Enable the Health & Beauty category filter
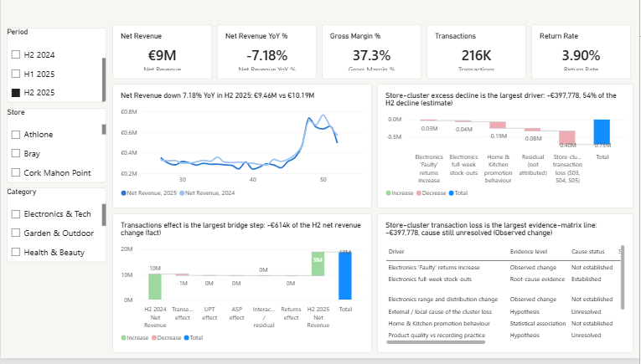The image size is (641, 364). 16,252
